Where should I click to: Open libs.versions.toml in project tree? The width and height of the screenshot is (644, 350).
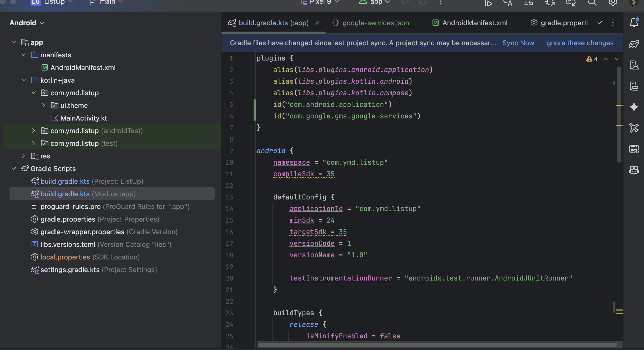[68, 244]
